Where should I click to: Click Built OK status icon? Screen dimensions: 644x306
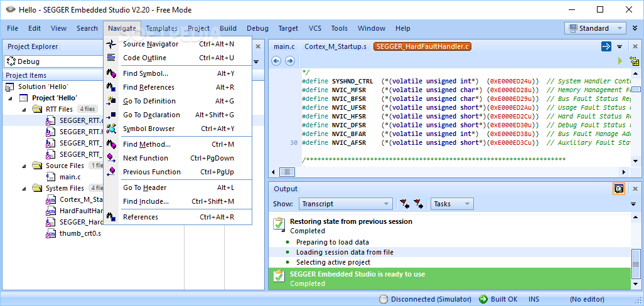point(483,299)
